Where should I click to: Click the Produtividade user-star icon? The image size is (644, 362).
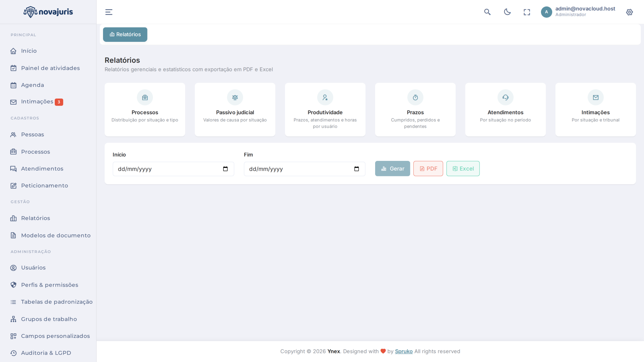[x=325, y=97]
